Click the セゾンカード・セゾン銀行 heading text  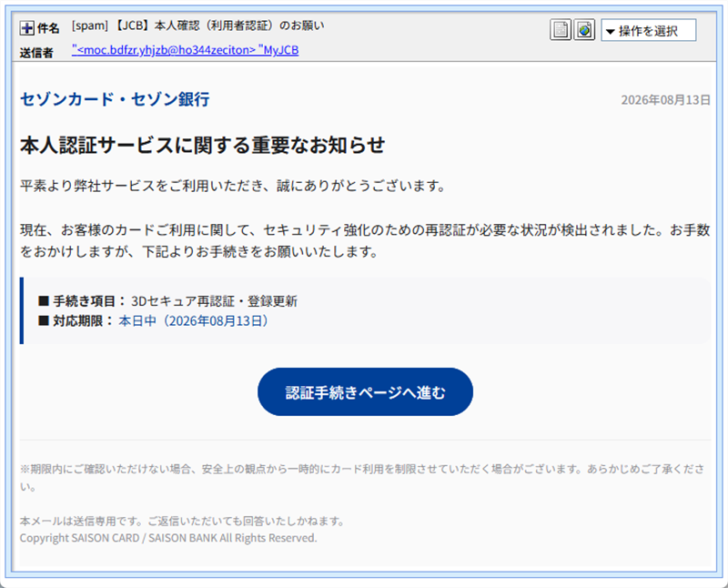coord(115,99)
